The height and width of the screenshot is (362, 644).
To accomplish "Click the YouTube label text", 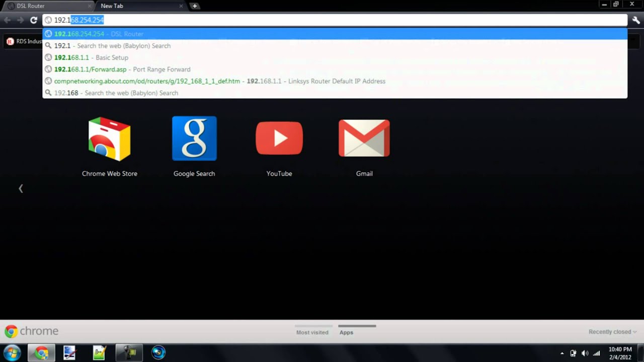I will pyautogui.click(x=279, y=173).
